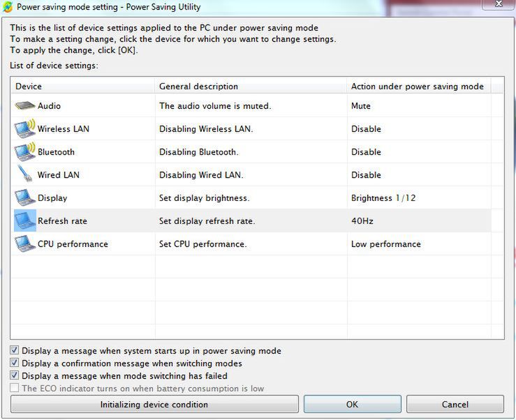Close the Power saving mode setting dialog
Viewport: 516px width, 420px height.
[x=499, y=4]
